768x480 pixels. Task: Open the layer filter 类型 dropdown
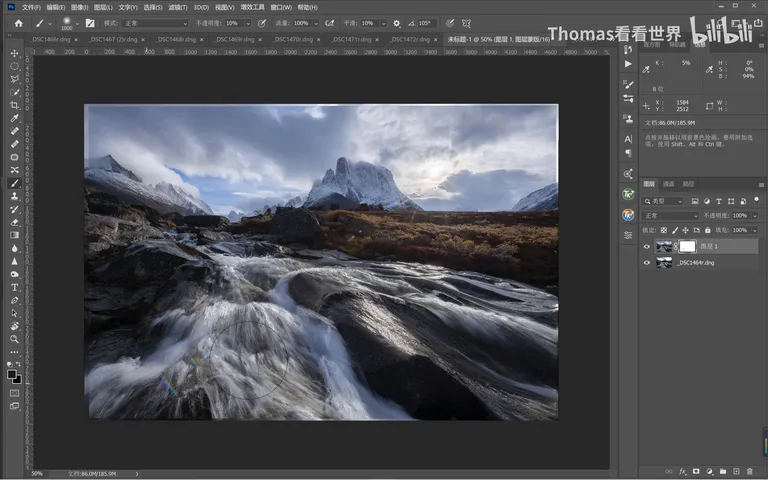pyautogui.click(x=663, y=201)
